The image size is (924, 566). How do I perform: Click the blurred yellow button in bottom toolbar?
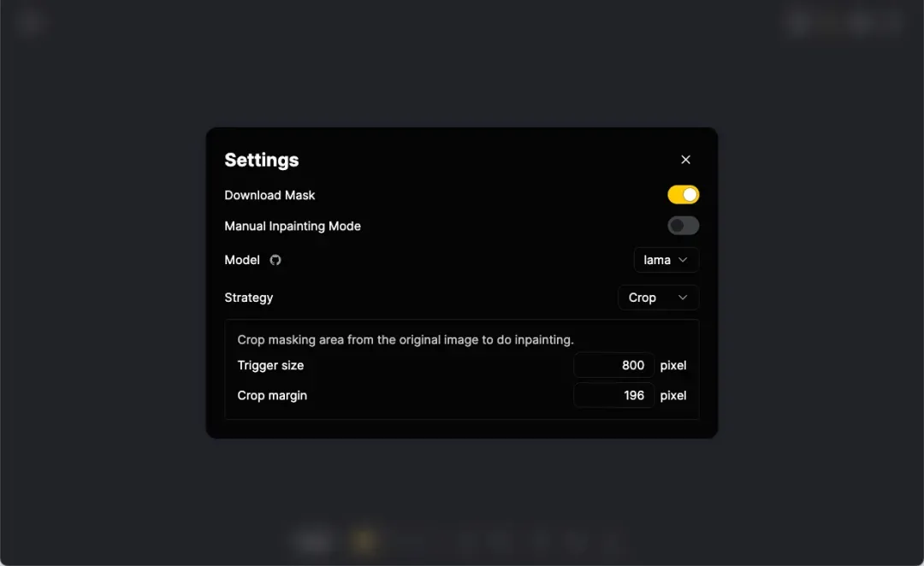[364, 540]
